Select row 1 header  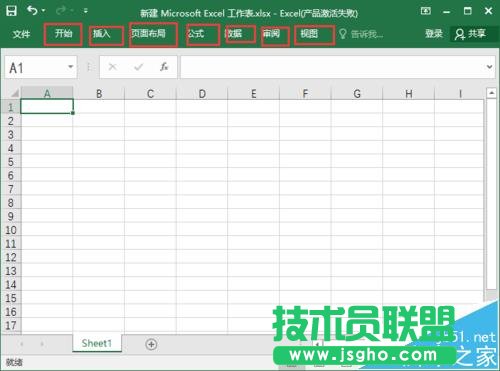(x=11, y=107)
